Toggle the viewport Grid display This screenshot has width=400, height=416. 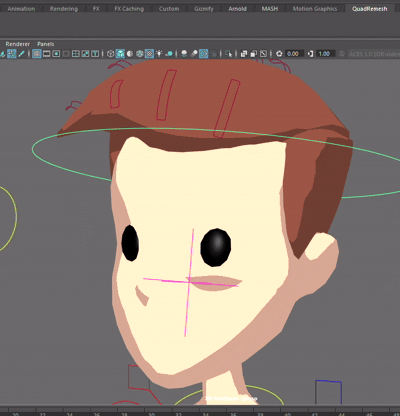click(x=37, y=54)
